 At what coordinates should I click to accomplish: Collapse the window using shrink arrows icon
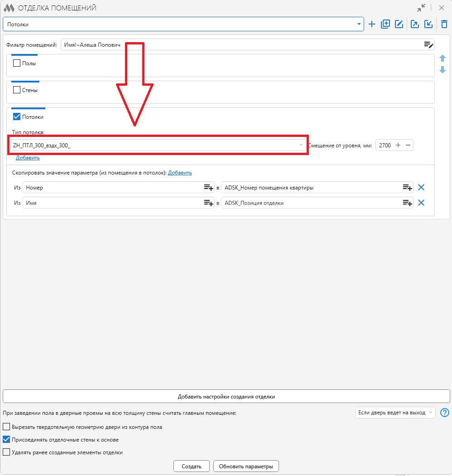point(421,8)
